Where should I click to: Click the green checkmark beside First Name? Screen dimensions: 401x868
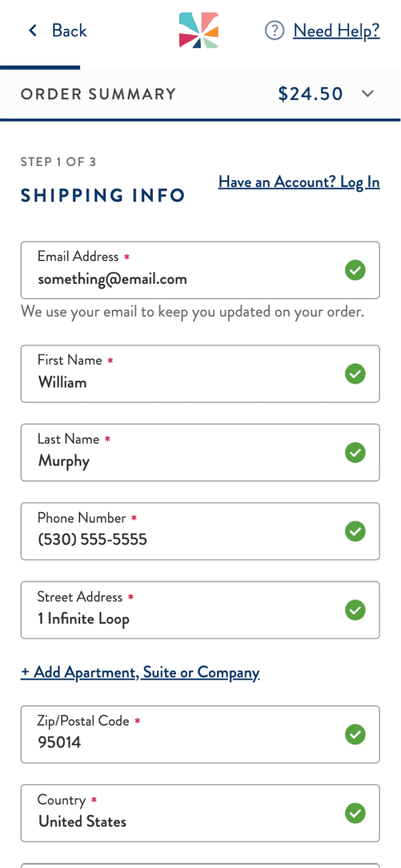pyautogui.click(x=355, y=374)
